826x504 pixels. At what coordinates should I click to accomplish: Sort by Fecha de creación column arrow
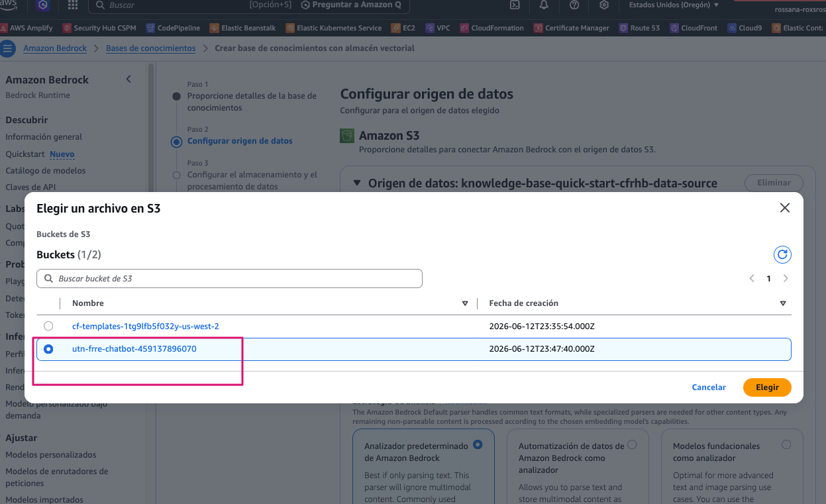[783, 303]
